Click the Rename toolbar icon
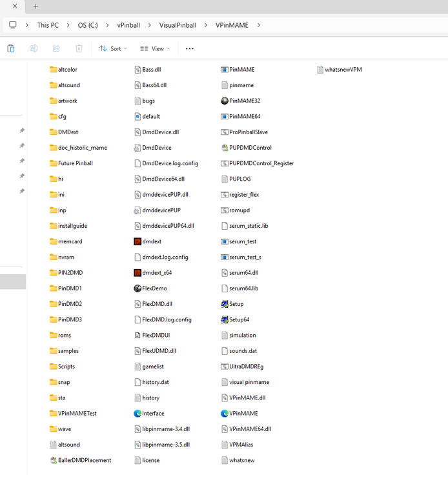Image resolution: width=448 pixels, height=484 pixels. coord(34,48)
